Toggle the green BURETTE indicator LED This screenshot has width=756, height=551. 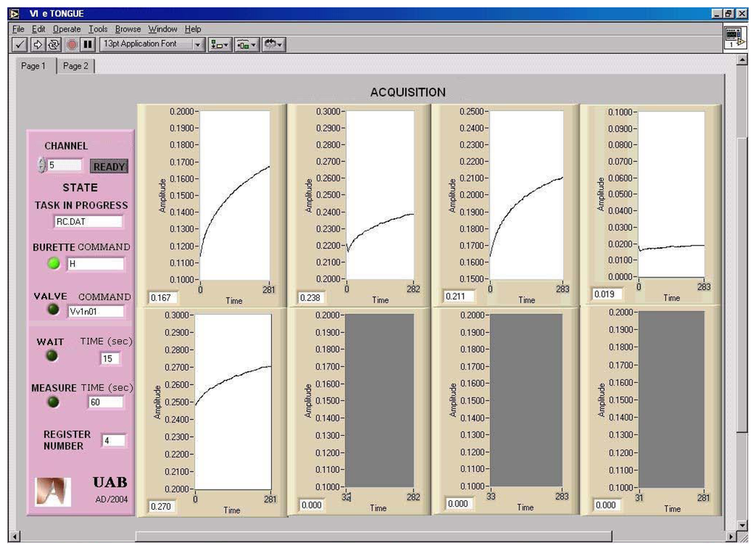(x=53, y=263)
